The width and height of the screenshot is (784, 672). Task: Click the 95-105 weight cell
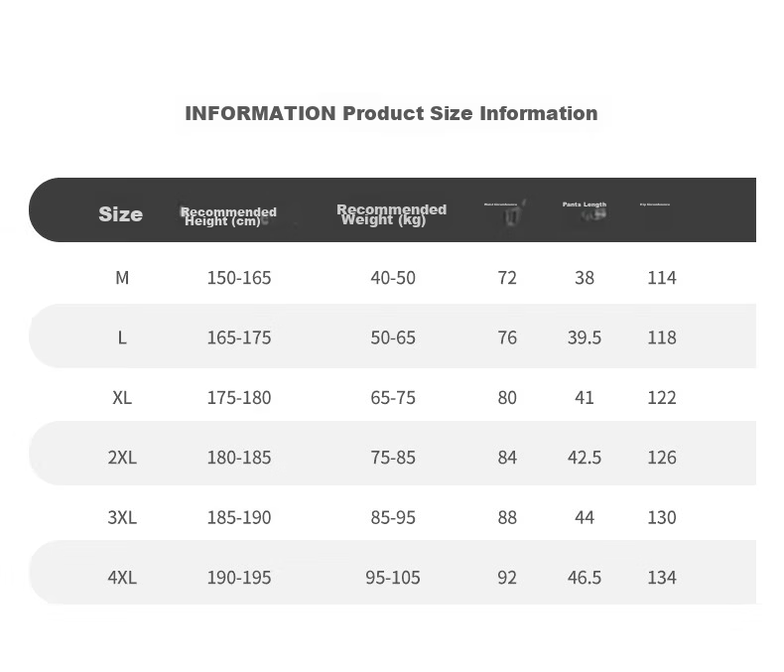pyautogui.click(x=393, y=577)
